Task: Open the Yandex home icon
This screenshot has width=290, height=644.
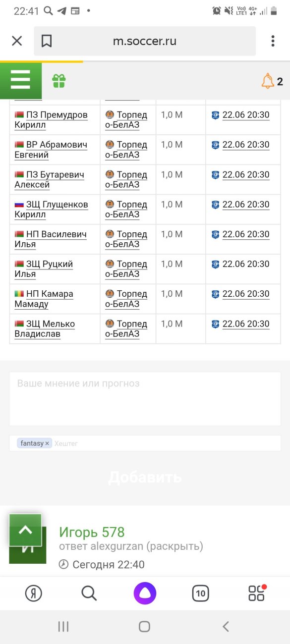Action: click(34, 593)
